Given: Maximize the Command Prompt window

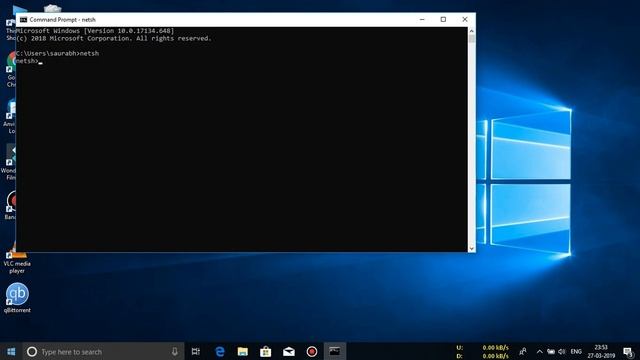Looking at the screenshot, I should coord(443,20).
